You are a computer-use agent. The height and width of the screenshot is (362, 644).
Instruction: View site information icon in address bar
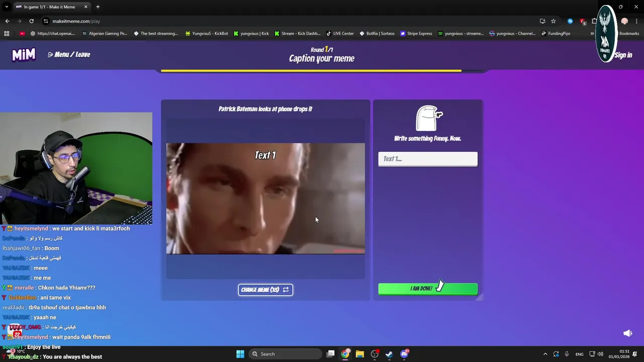click(x=46, y=21)
